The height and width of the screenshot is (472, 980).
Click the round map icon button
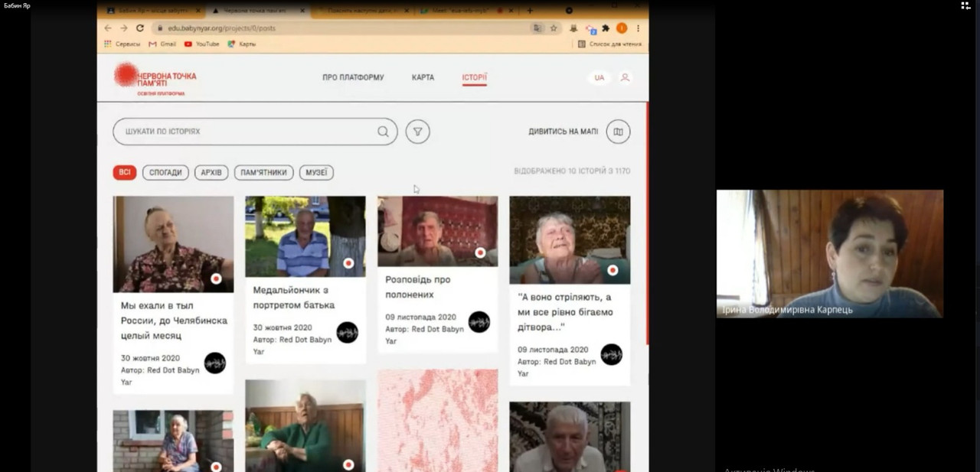(618, 132)
